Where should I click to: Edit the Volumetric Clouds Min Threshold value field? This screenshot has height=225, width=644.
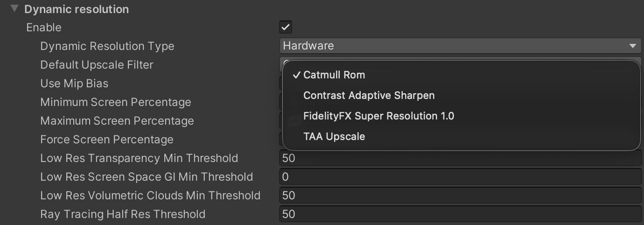[460, 196]
